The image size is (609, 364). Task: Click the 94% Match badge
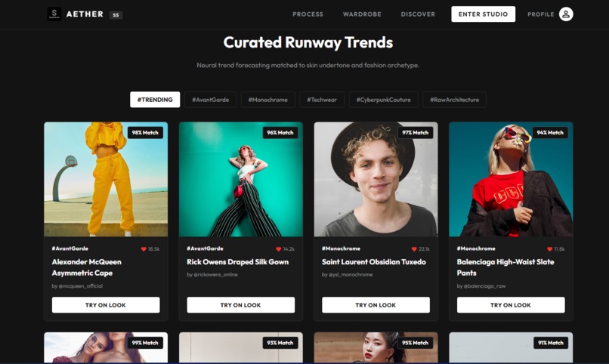click(x=550, y=133)
